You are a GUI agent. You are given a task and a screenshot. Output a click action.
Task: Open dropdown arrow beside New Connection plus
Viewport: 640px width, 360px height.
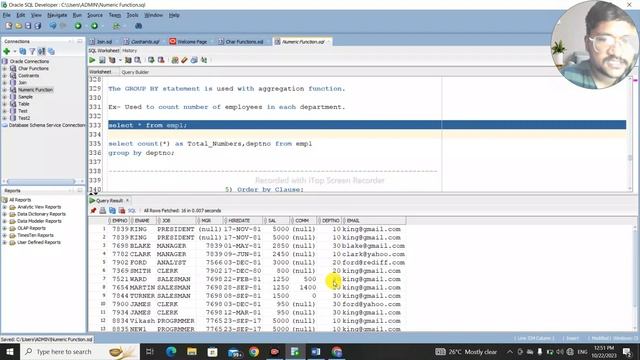(15, 51)
